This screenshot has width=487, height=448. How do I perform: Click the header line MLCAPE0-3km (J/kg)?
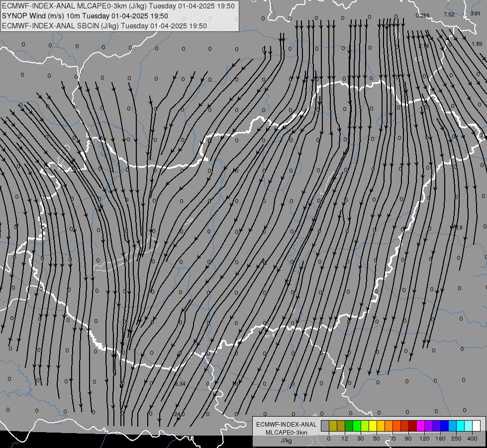click(118, 6)
